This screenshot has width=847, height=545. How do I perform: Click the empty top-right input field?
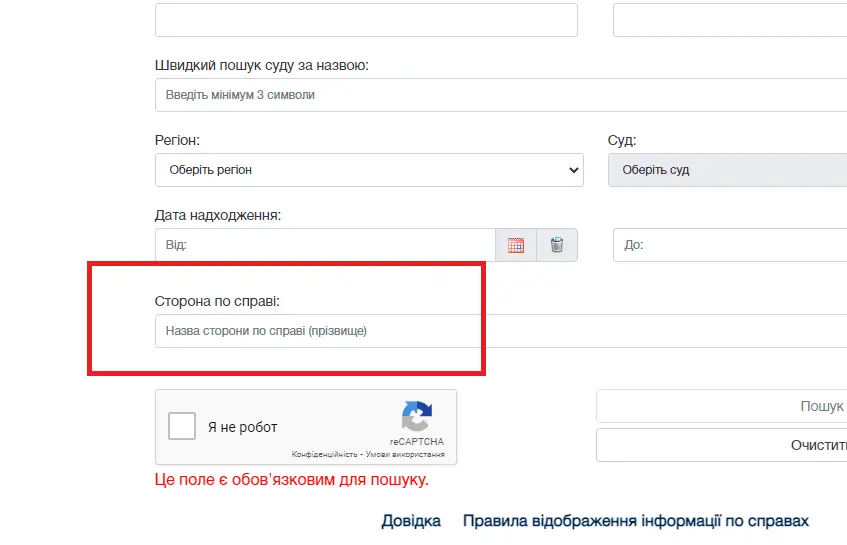tap(729, 20)
